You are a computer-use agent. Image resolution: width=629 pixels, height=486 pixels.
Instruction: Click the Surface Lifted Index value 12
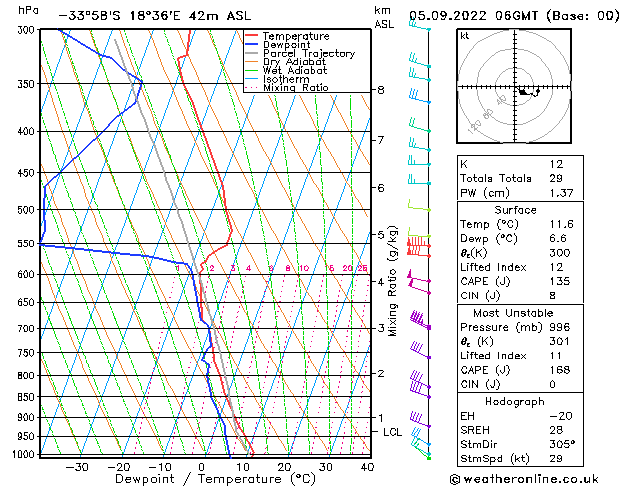556,267
